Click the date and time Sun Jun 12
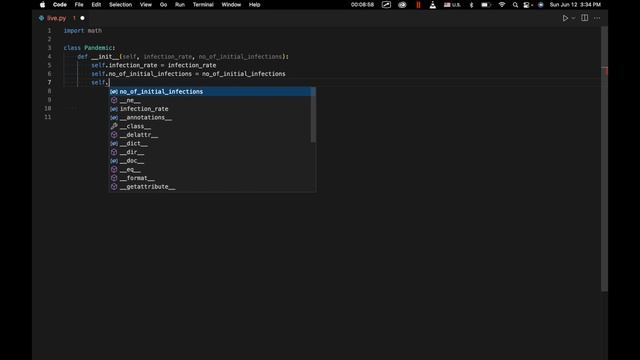The height and width of the screenshot is (360, 640). point(575,5)
